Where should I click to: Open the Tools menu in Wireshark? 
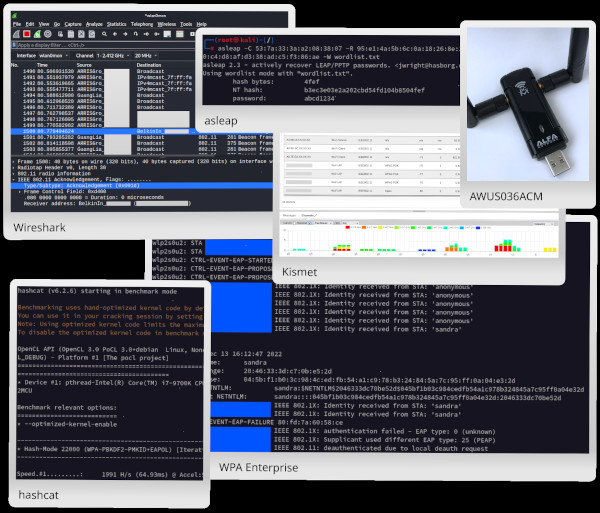click(x=186, y=24)
